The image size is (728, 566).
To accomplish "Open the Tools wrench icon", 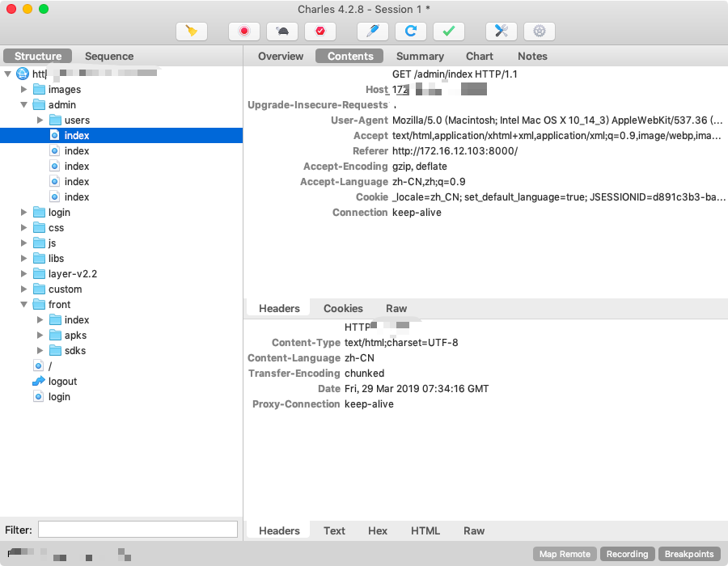I will 502,32.
